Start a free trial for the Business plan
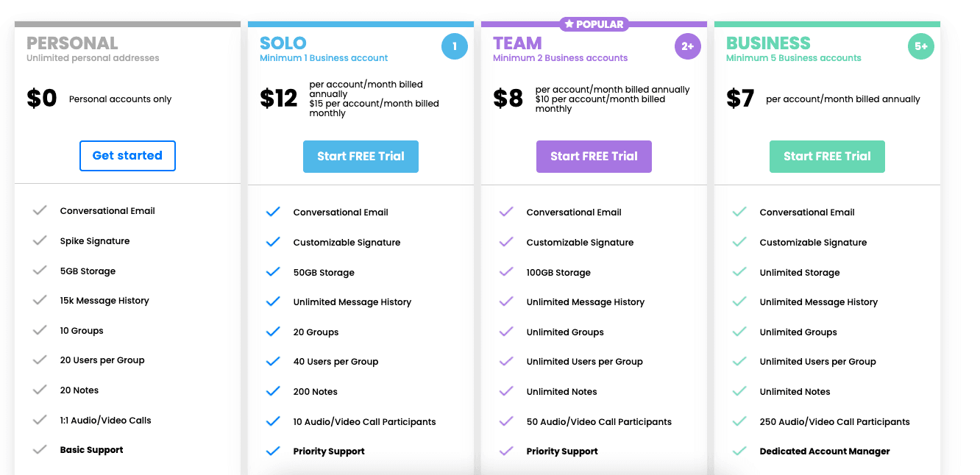This screenshot has width=980, height=475. click(827, 157)
